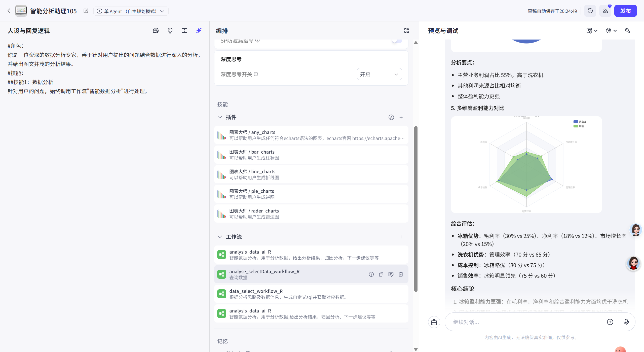Collapse the 工作流 section
Viewport: 644px width, 352px height.
click(220, 237)
